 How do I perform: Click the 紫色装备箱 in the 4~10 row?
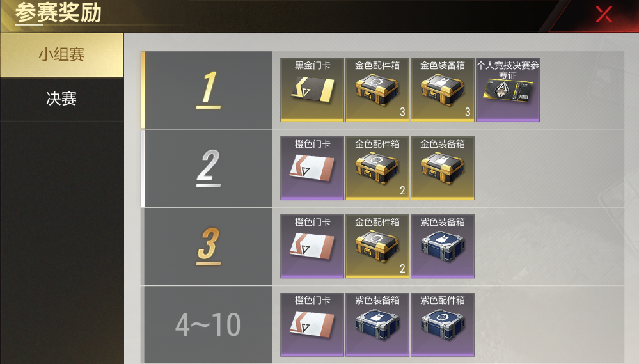coord(377,325)
